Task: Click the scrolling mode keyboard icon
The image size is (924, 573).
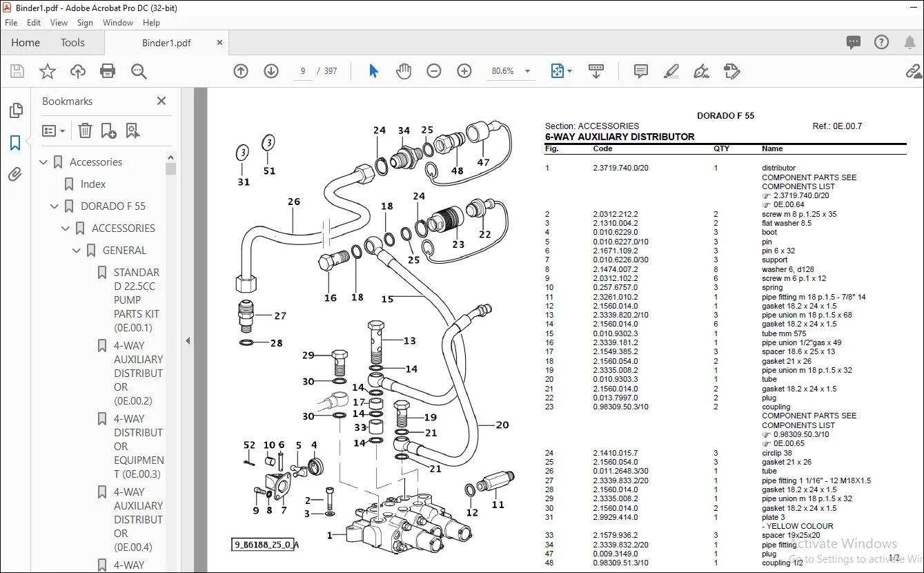Action: (596, 71)
